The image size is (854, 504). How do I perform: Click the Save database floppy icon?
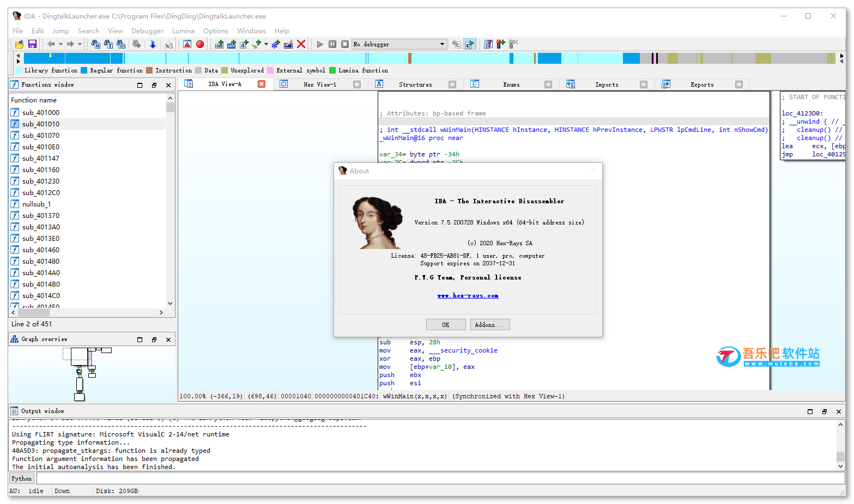coord(32,44)
